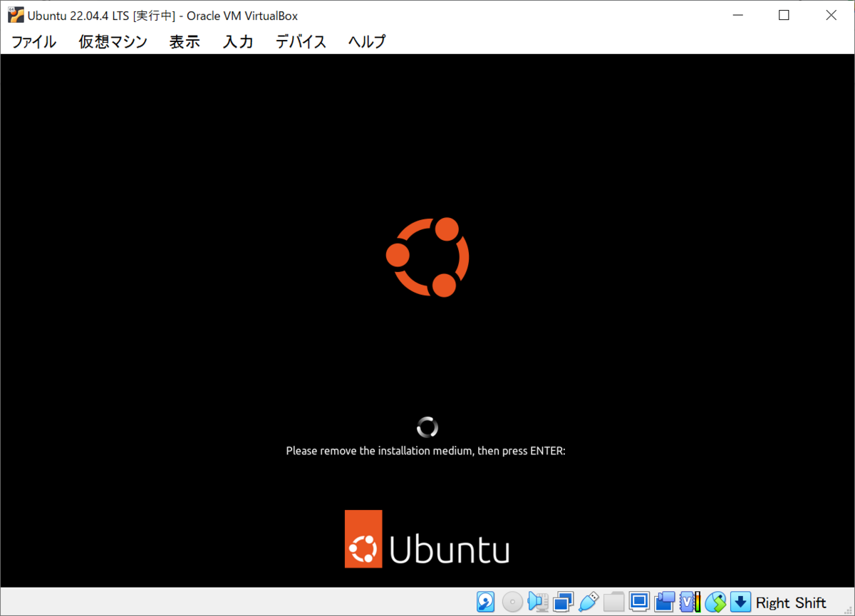Click the 'Please remove the installation medium' text
Screen dimensions: 855x616
(425, 451)
